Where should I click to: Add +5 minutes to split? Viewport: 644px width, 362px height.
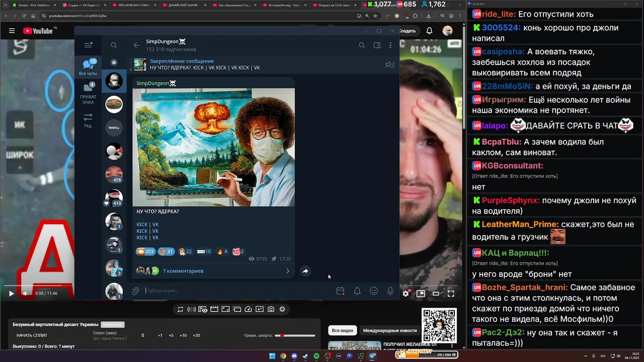(171, 335)
